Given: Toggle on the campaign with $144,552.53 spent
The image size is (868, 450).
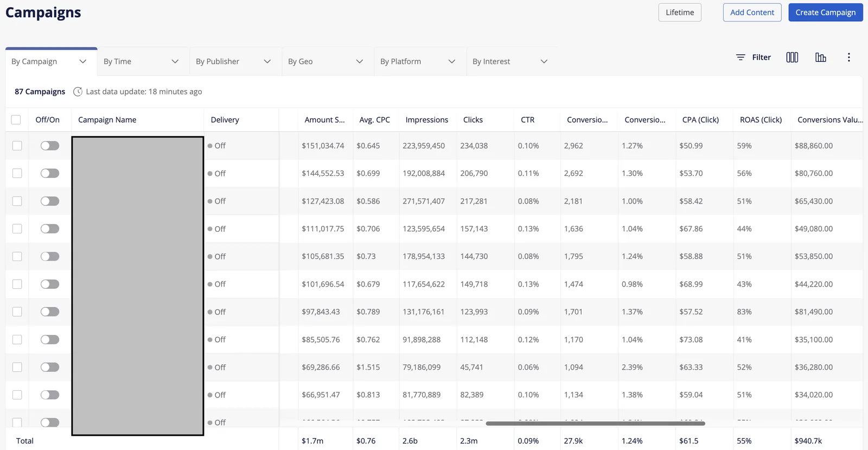Looking at the screenshot, I should point(50,173).
